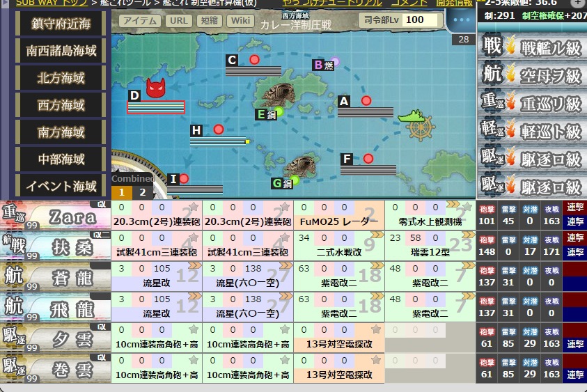Change 扶桑's first 試製41cm三連装砲 slot

click(x=157, y=246)
